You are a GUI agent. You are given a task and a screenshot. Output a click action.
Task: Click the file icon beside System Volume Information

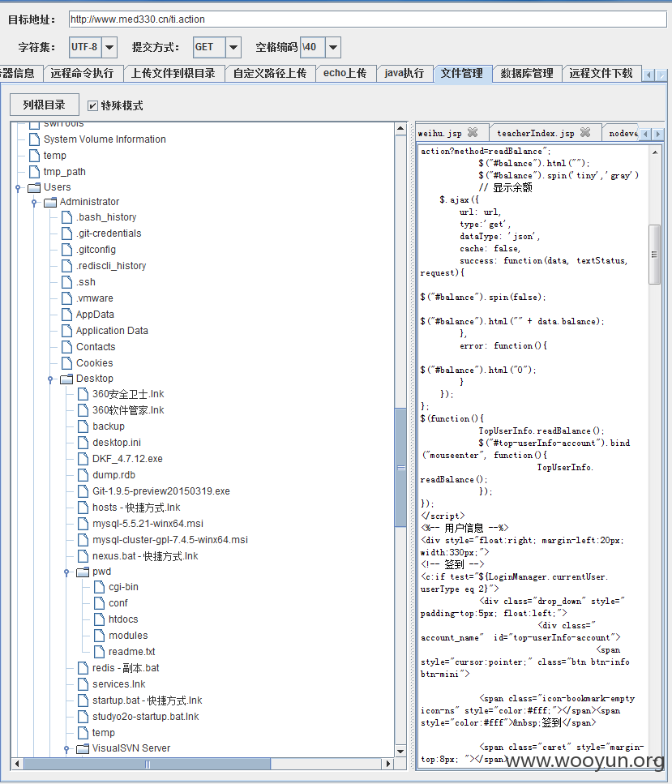click(x=34, y=139)
